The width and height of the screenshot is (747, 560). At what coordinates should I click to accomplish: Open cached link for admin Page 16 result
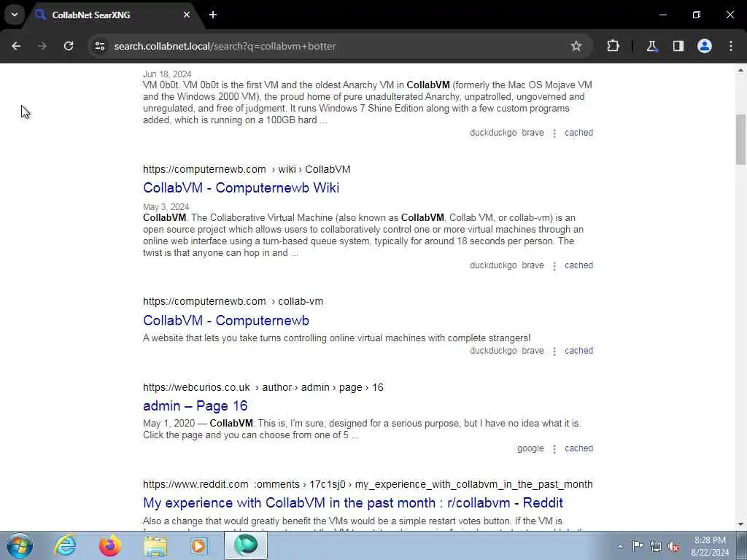click(x=578, y=448)
